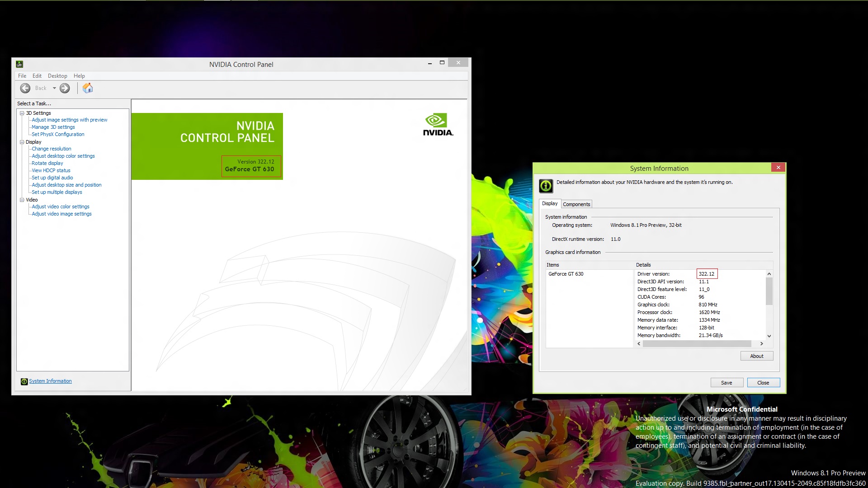Viewport: 868px width, 488px height.
Task: Open the Back history dropdown arrow
Action: 54,88
